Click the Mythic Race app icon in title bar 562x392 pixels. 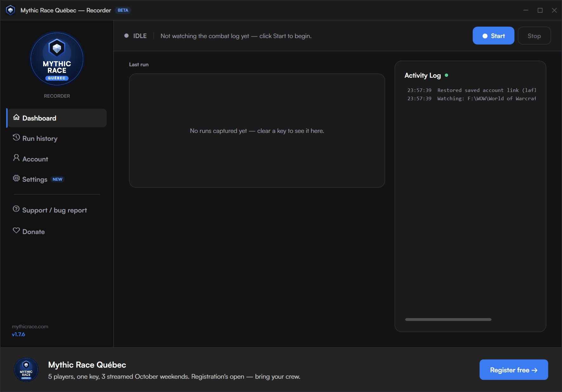point(10,10)
